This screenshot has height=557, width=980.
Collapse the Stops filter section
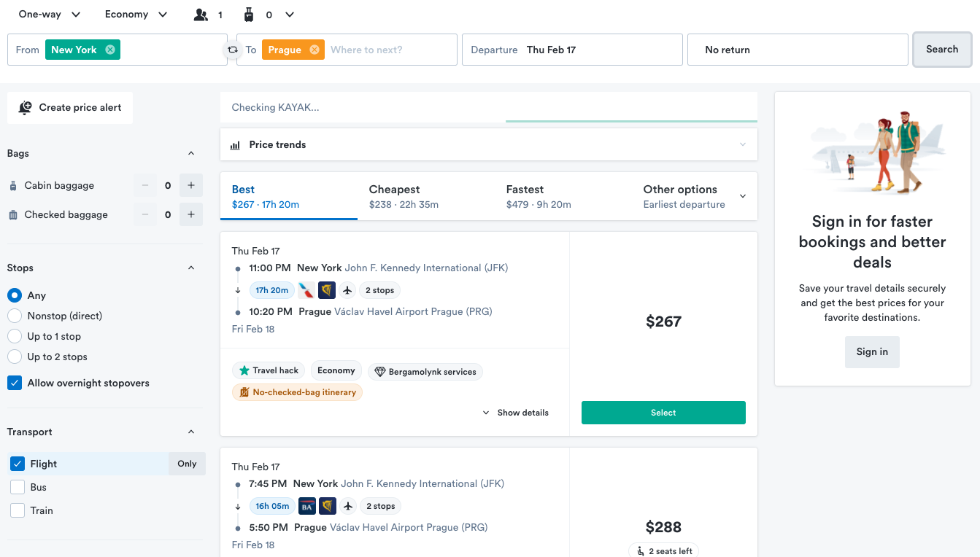(x=191, y=268)
